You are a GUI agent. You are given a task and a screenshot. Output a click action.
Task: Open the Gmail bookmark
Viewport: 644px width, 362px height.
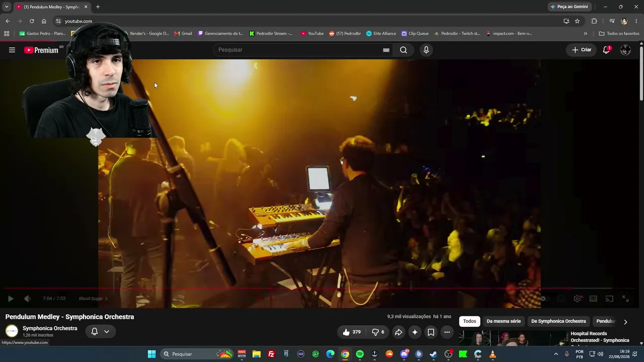[x=183, y=34]
